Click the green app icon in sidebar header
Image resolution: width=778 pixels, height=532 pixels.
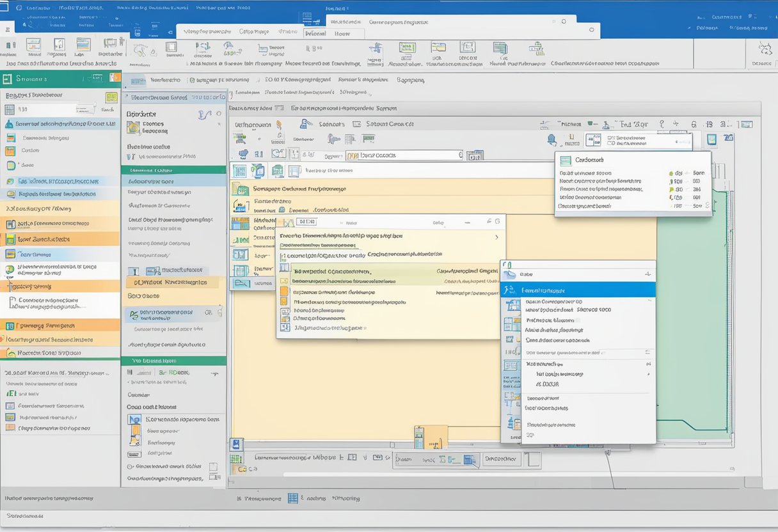click(8, 79)
